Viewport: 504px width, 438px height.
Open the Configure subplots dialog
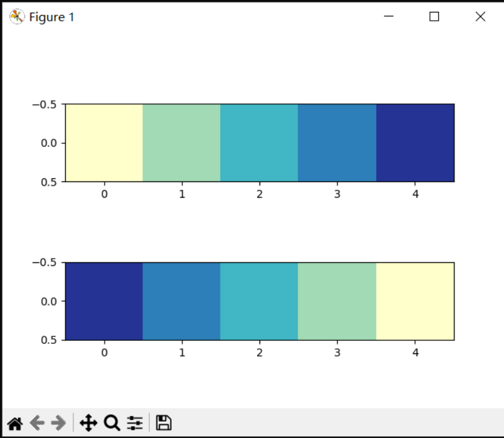click(x=135, y=423)
